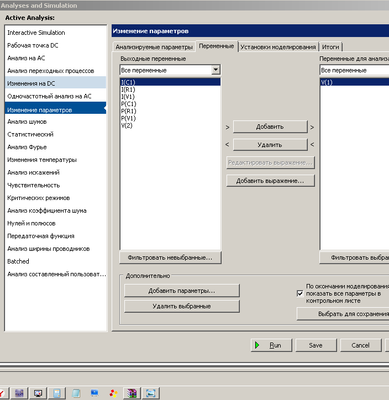Click the Save button

(x=316, y=345)
